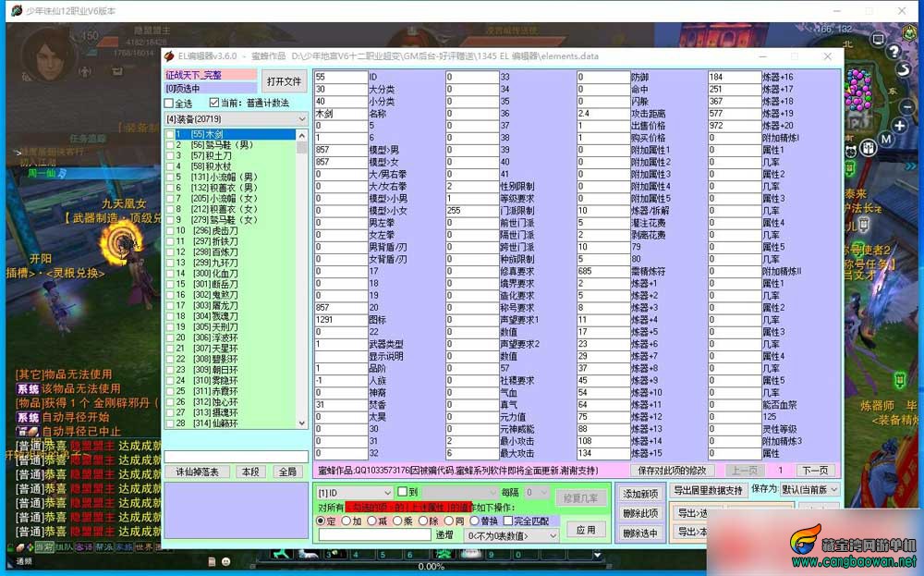Click the 删除选中 delete selected button
This screenshot has width=924, height=576.
tap(640, 533)
